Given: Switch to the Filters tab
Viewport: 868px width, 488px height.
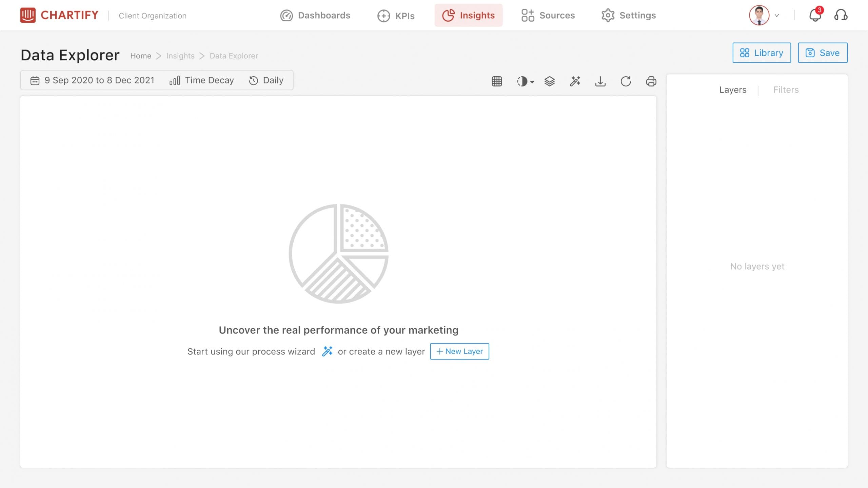Looking at the screenshot, I should point(786,90).
